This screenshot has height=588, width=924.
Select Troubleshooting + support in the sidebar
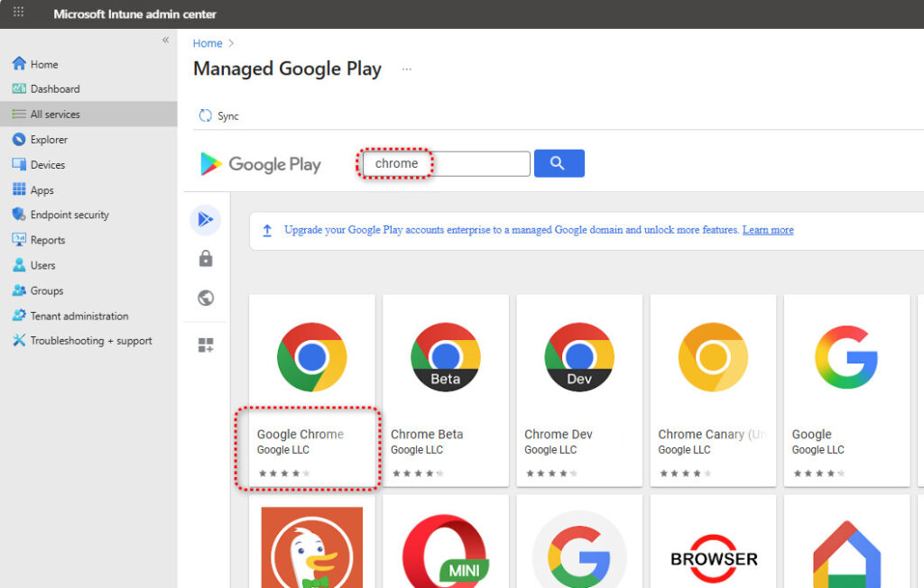pos(91,342)
